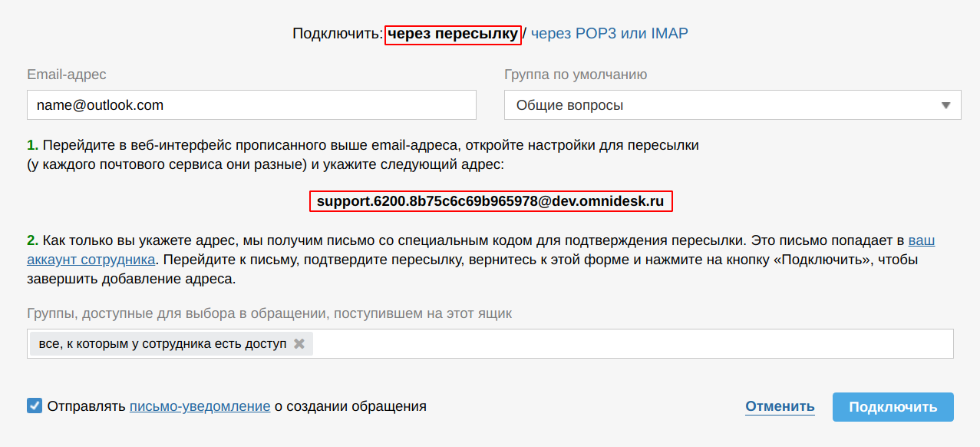Toggle the «Отправлять письмо-уведомление» checkbox

(x=35, y=406)
